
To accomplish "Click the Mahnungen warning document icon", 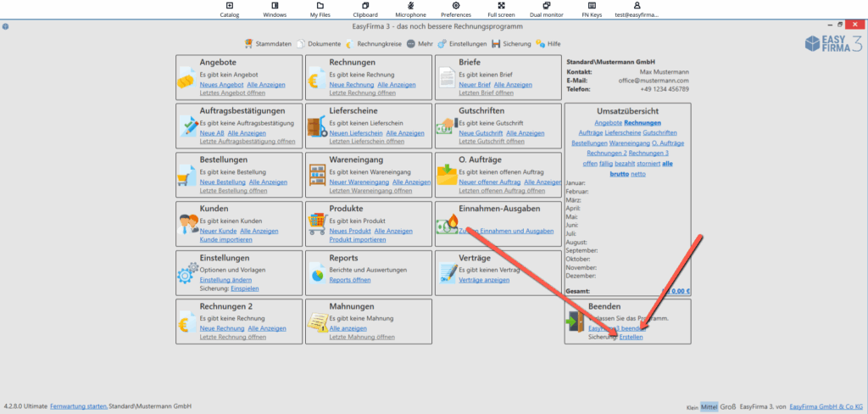I will click(318, 323).
